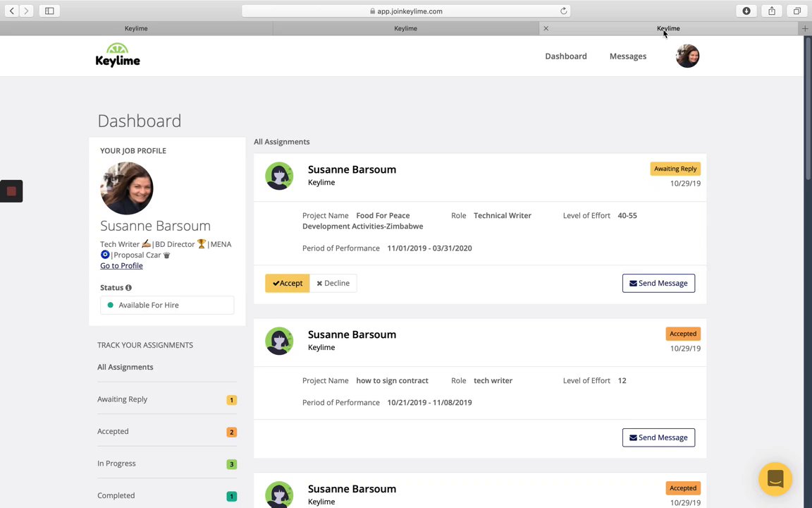Click the profile photo in job profile

(127, 188)
